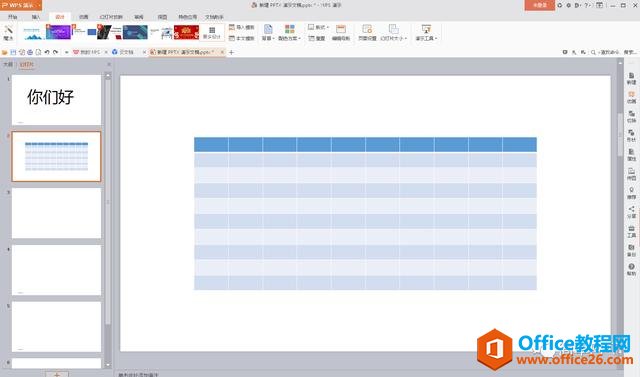Choose the dark blue design template
640x377 pixels.
[135, 32]
